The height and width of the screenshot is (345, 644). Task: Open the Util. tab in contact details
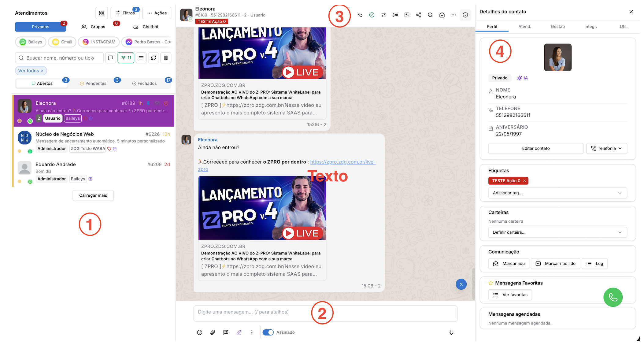click(624, 27)
